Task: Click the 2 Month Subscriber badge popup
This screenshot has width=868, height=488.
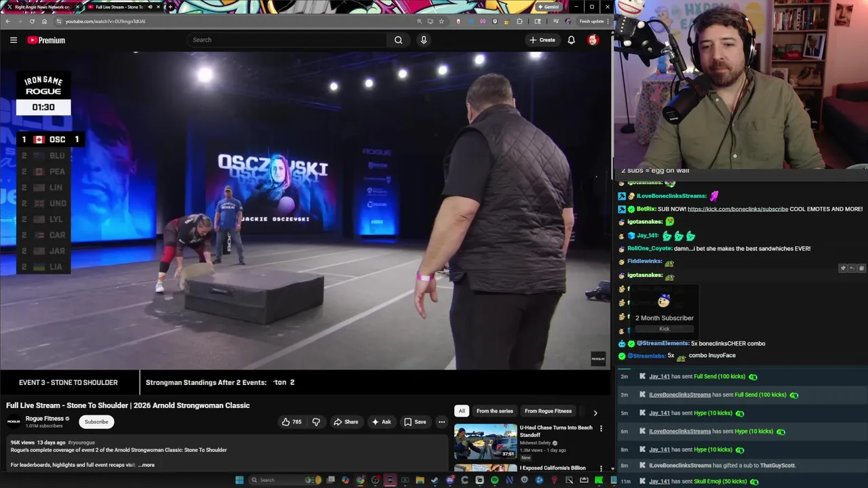Action: [665, 312]
